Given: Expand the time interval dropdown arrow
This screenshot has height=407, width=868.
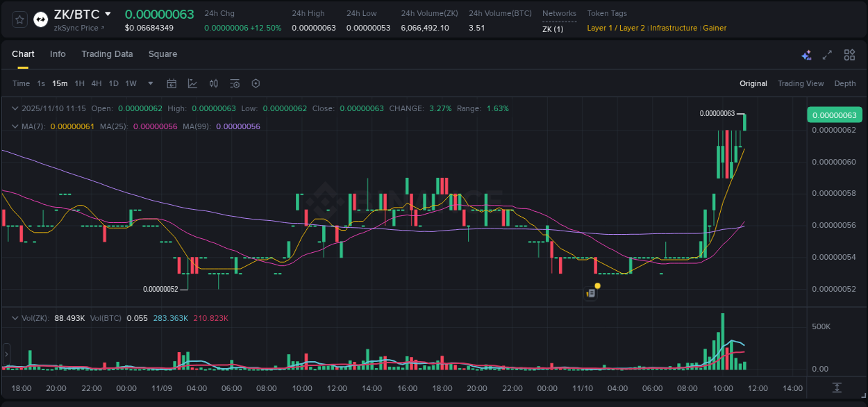Looking at the screenshot, I should (x=149, y=83).
